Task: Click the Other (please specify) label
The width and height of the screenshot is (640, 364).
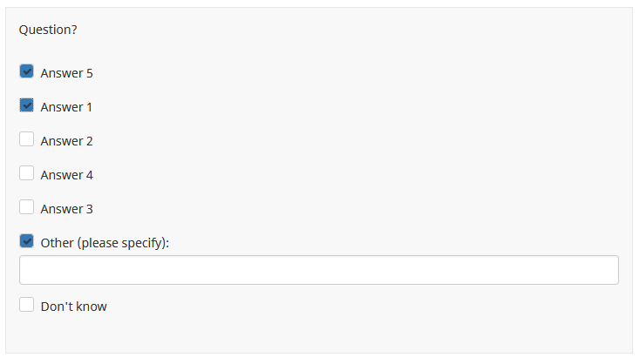Action: [105, 243]
